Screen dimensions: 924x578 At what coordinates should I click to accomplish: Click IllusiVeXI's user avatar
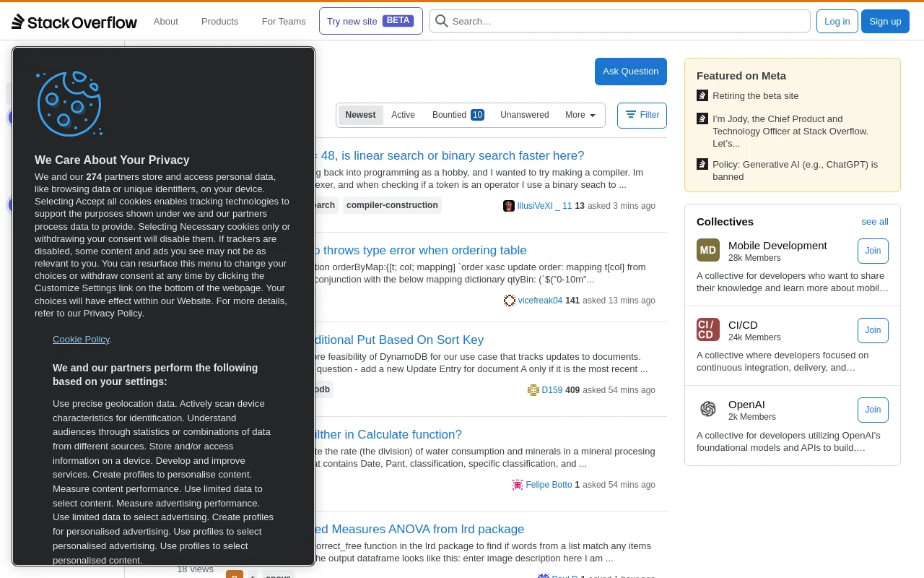(509, 206)
